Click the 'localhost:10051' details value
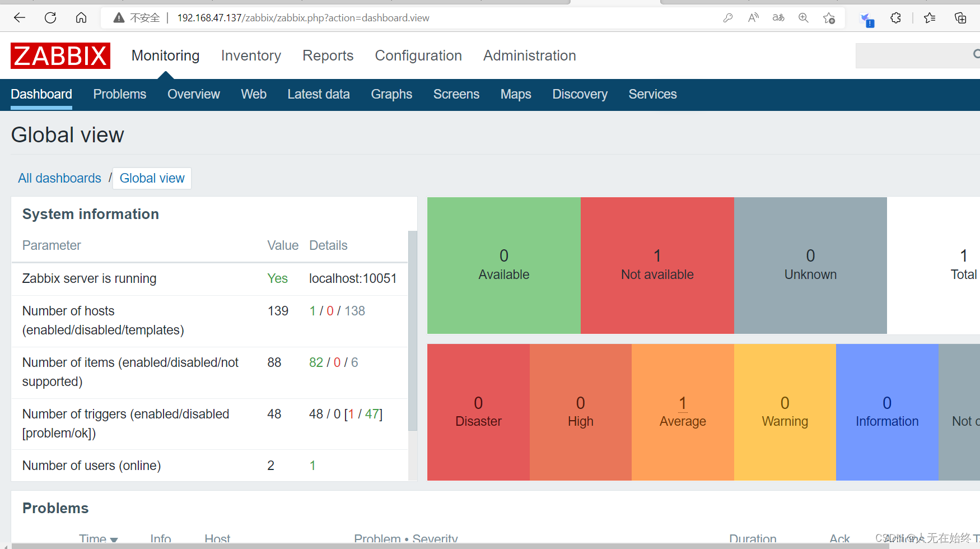980x549 pixels. click(353, 278)
